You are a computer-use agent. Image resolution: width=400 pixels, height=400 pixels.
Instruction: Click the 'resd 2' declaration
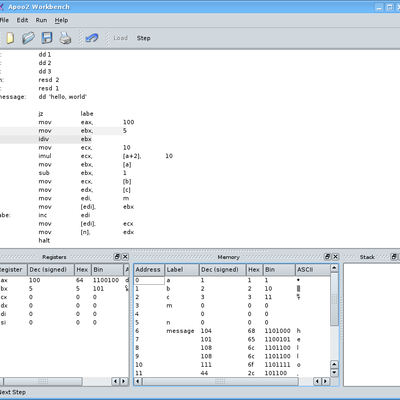coord(49,80)
